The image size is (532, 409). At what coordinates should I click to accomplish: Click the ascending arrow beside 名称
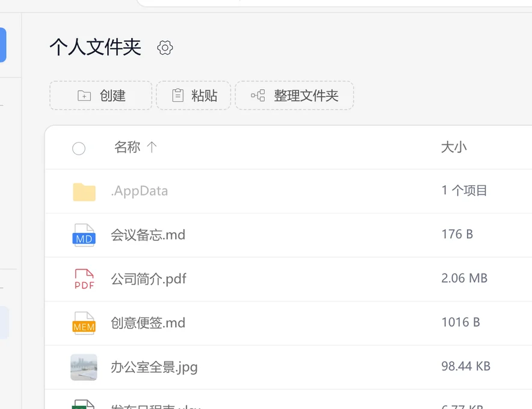click(x=152, y=147)
